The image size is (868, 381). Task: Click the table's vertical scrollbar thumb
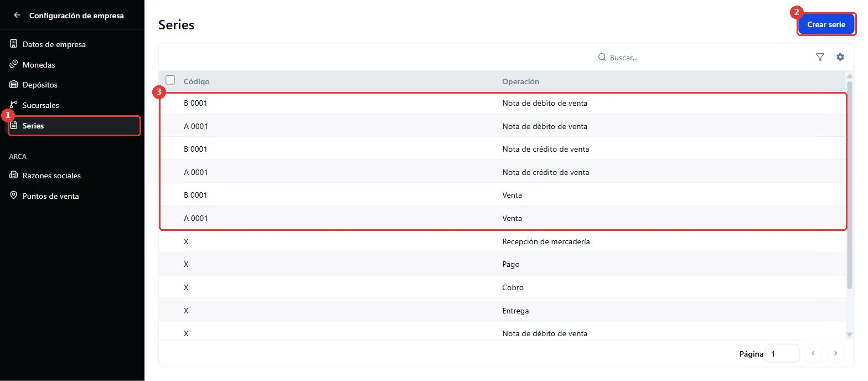tap(850, 184)
